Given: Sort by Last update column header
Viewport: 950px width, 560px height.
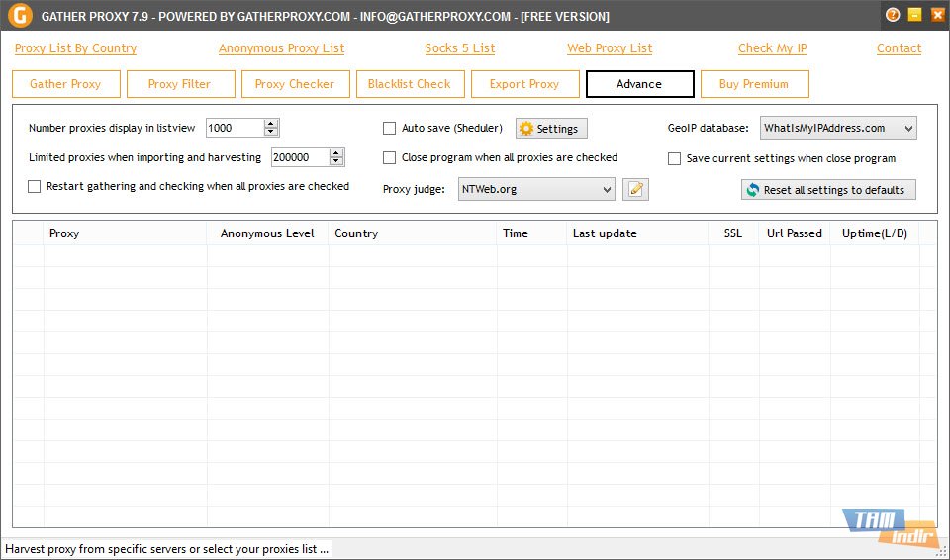Looking at the screenshot, I should click(638, 233).
